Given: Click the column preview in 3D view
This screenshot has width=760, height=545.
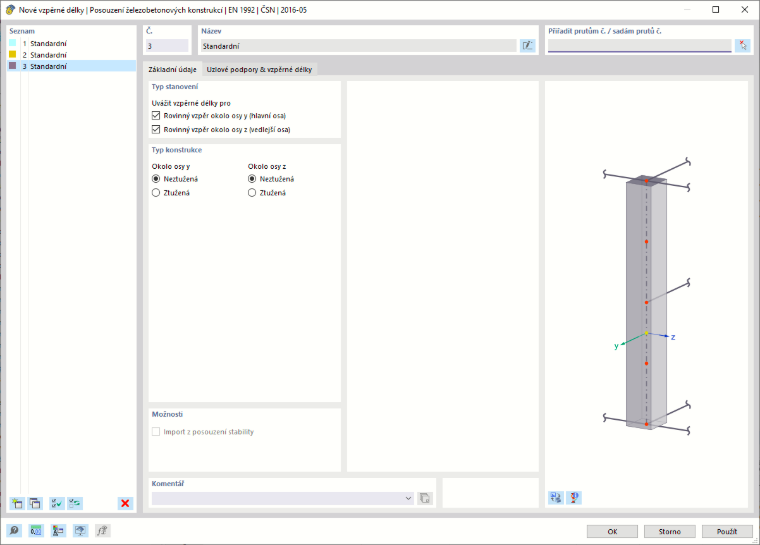Looking at the screenshot, I should point(646,303).
